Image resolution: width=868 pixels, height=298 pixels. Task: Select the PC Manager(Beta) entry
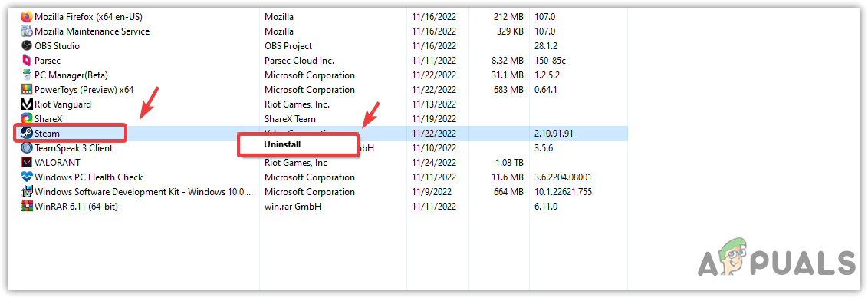coord(71,75)
